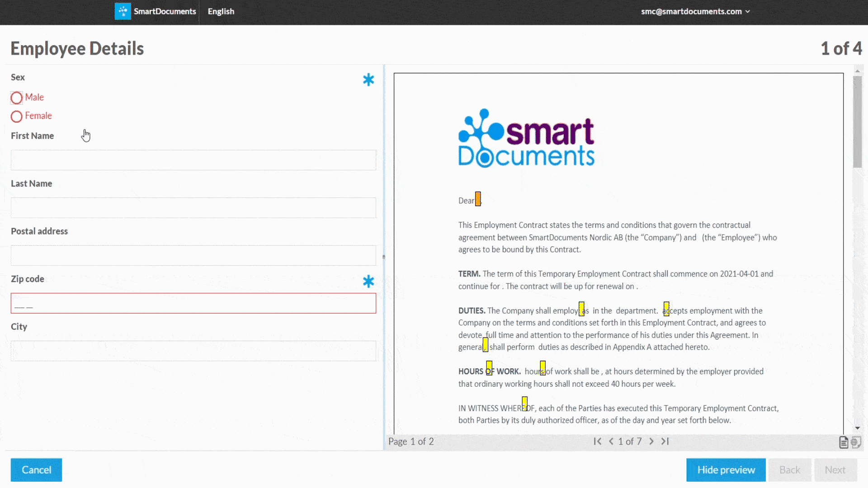868x488 pixels.
Task: Click the Back button
Action: coord(790,470)
